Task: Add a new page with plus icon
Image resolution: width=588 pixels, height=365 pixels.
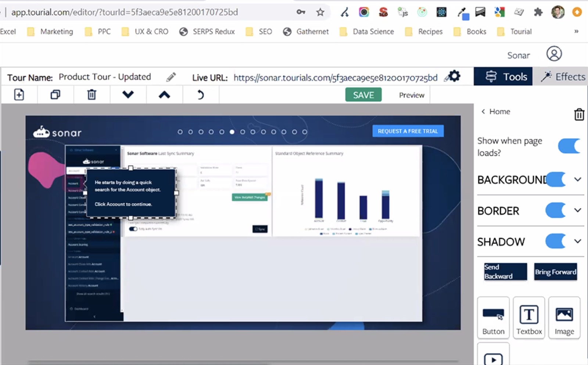Action: pyautogui.click(x=19, y=95)
